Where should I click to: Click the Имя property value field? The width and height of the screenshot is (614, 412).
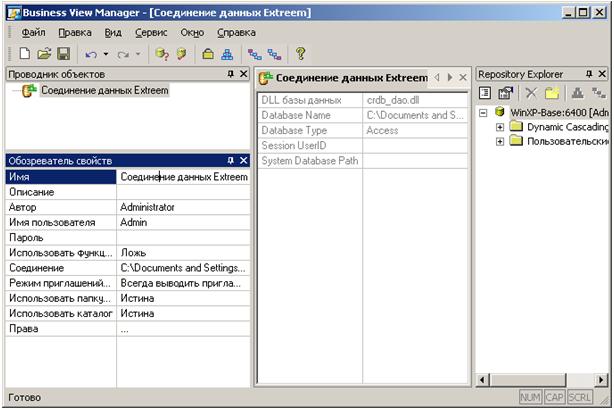[x=182, y=177]
